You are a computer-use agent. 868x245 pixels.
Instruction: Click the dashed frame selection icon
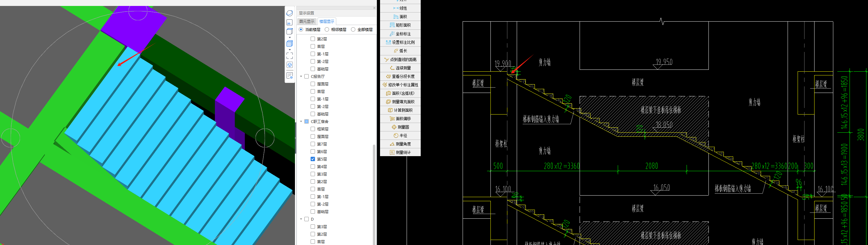(x=289, y=56)
